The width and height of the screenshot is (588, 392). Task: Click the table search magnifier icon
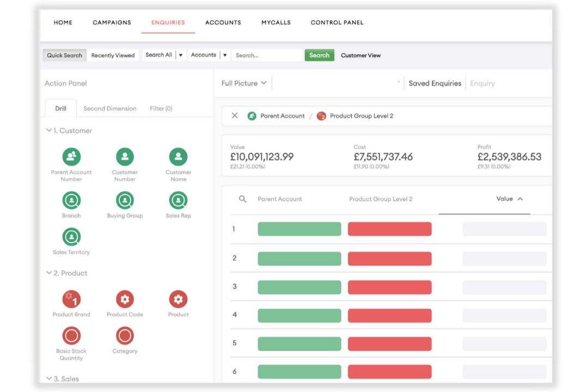pos(243,199)
